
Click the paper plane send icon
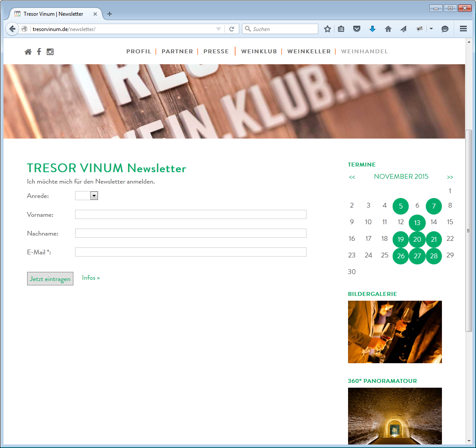click(x=404, y=29)
